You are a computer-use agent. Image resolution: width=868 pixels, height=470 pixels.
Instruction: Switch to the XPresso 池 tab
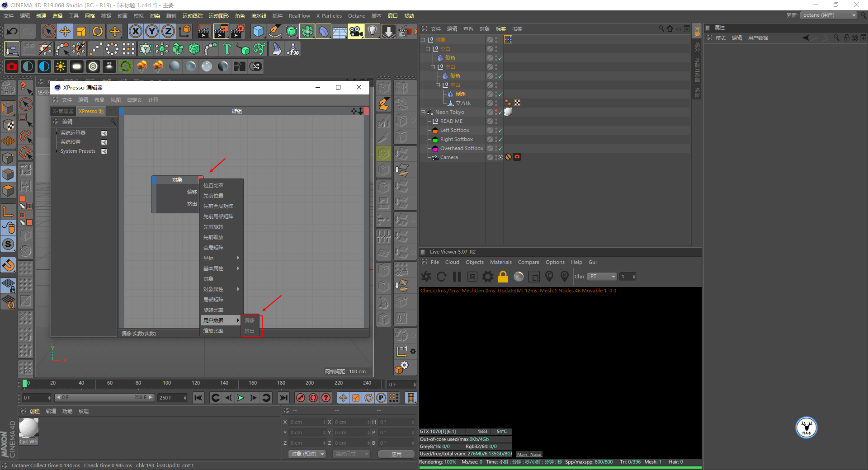pos(91,111)
